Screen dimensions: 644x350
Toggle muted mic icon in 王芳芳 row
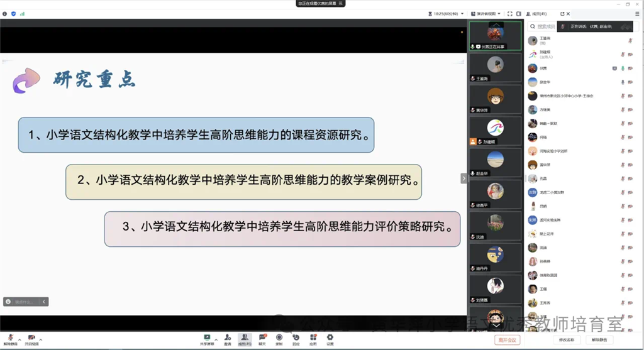(623, 303)
